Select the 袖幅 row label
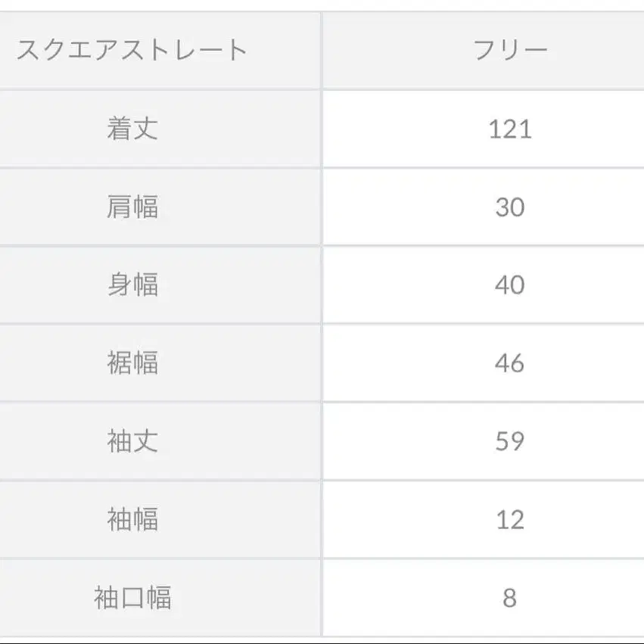 132,520
